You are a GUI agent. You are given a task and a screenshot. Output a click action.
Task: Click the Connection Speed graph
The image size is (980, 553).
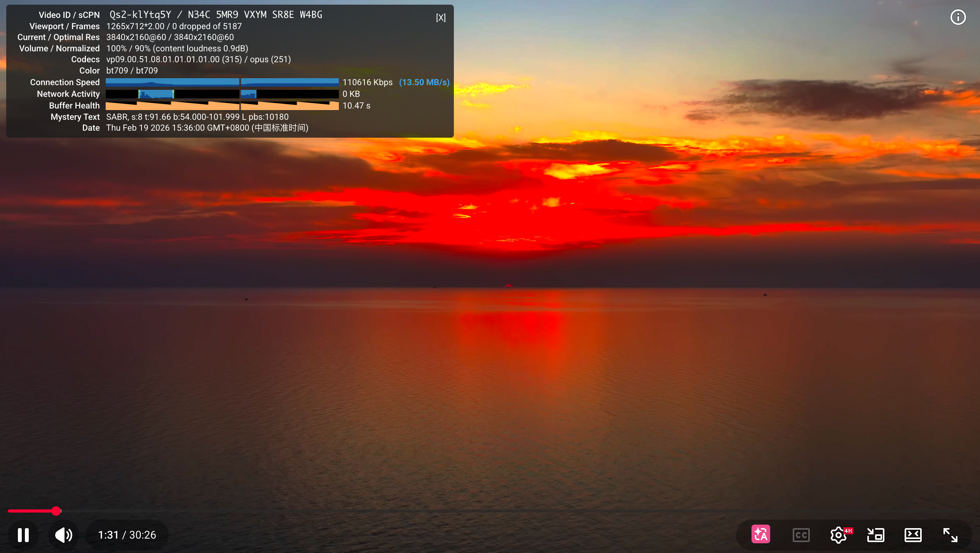click(x=222, y=82)
